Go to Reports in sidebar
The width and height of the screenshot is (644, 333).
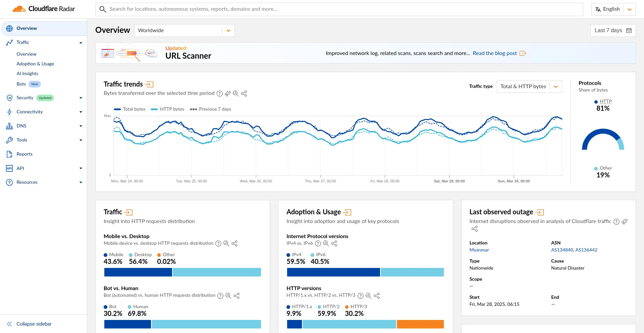pos(24,154)
